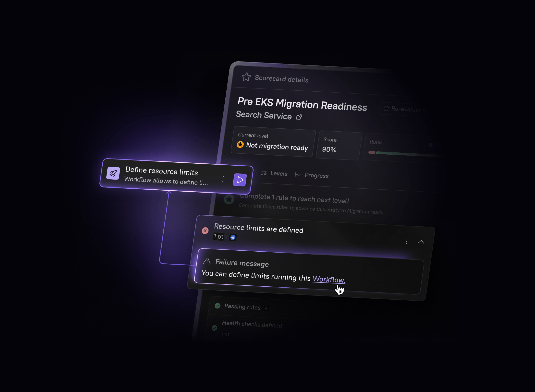Click the green Passing rules check icon
The width and height of the screenshot is (535, 392).
click(217, 306)
